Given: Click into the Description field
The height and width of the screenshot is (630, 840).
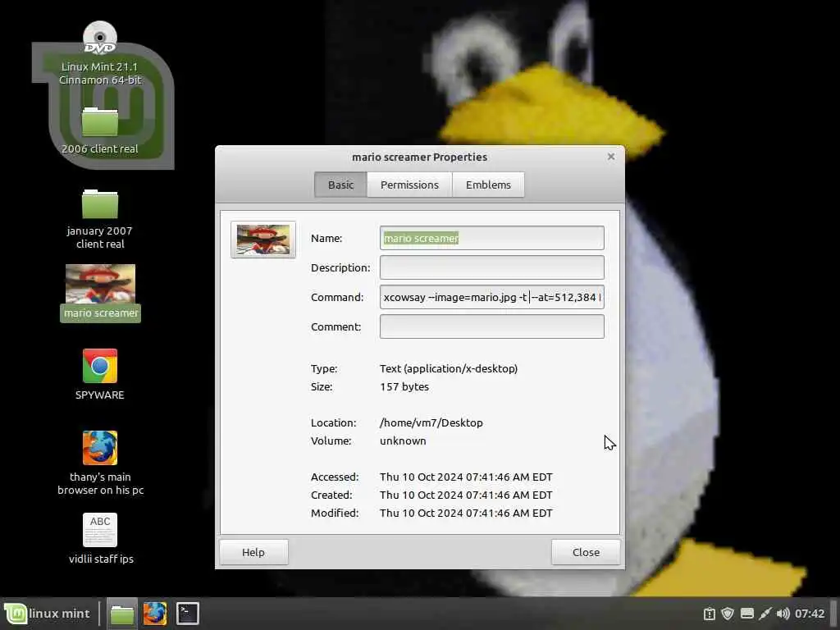Looking at the screenshot, I should (492, 267).
